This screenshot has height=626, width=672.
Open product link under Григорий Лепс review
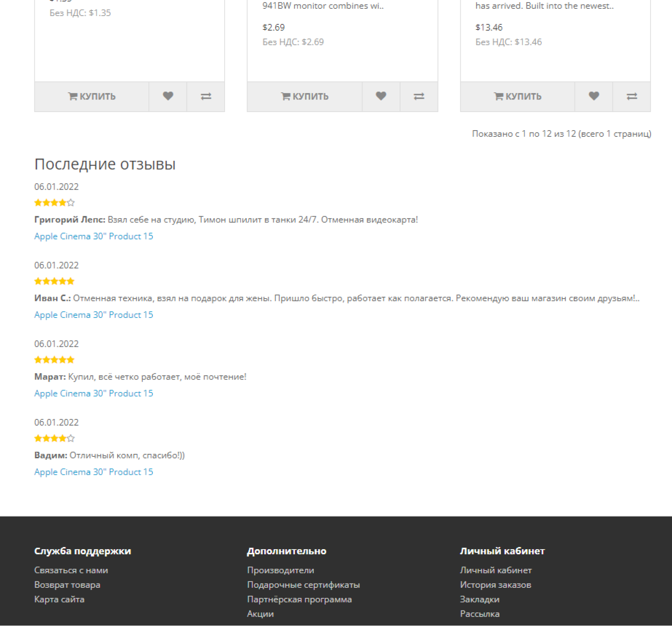[x=94, y=236]
